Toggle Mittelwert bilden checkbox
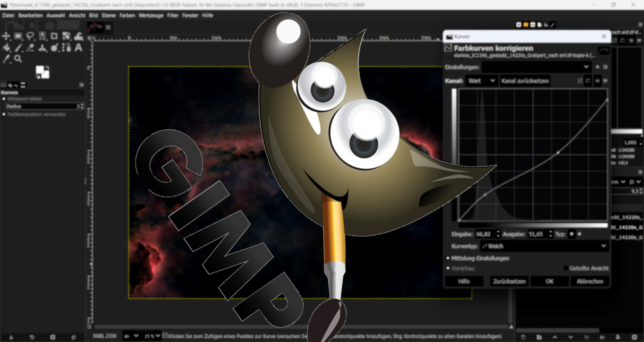The height and width of the screenshot is (342, 644). pyautogui.click(x=4, y=99)
